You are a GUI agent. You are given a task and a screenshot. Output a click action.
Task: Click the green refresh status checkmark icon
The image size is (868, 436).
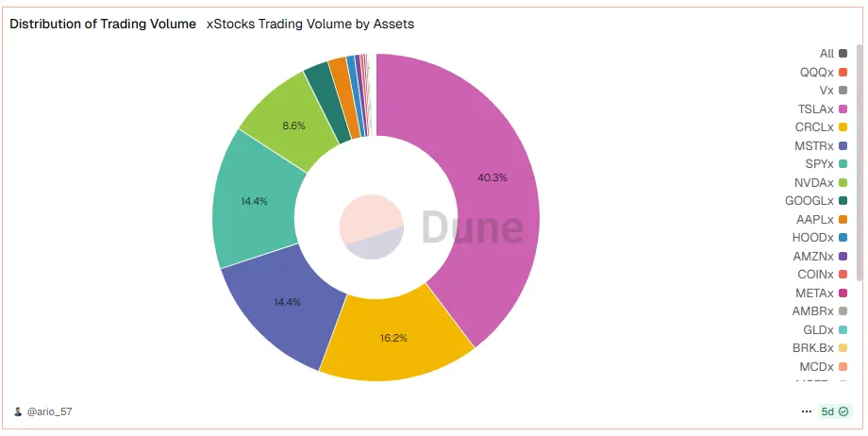point(841,412)
